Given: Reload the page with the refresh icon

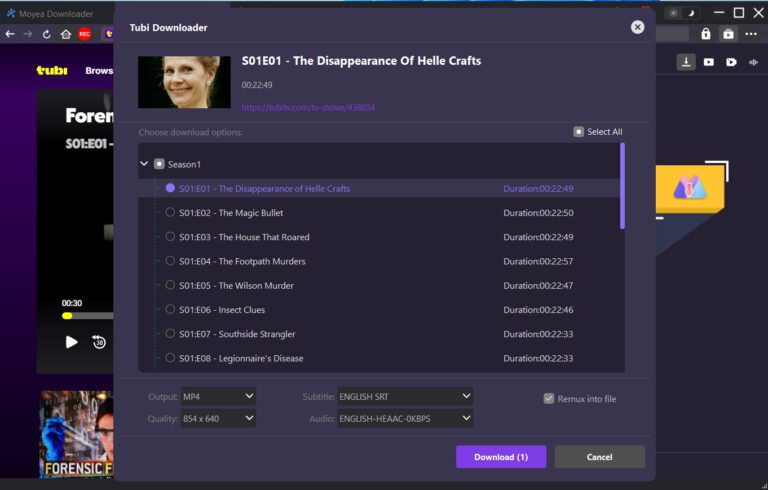Looking at the screenshot, I should (47, 34).
